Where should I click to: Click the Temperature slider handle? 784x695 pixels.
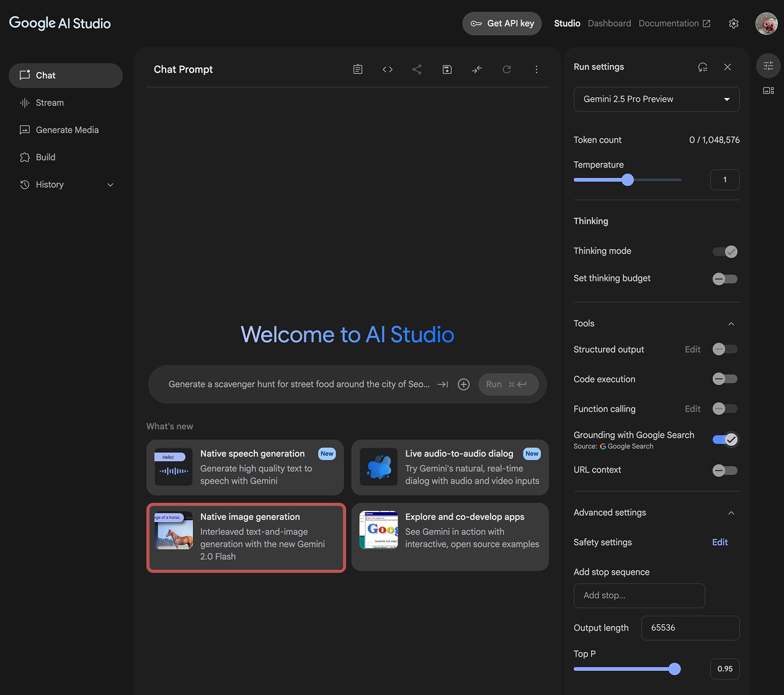pos(628,180)
